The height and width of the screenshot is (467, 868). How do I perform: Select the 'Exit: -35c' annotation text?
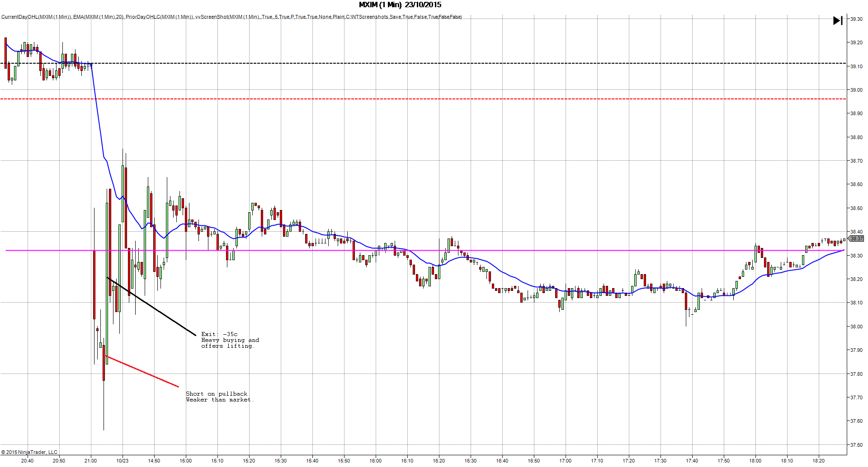[x=219, y=334]
